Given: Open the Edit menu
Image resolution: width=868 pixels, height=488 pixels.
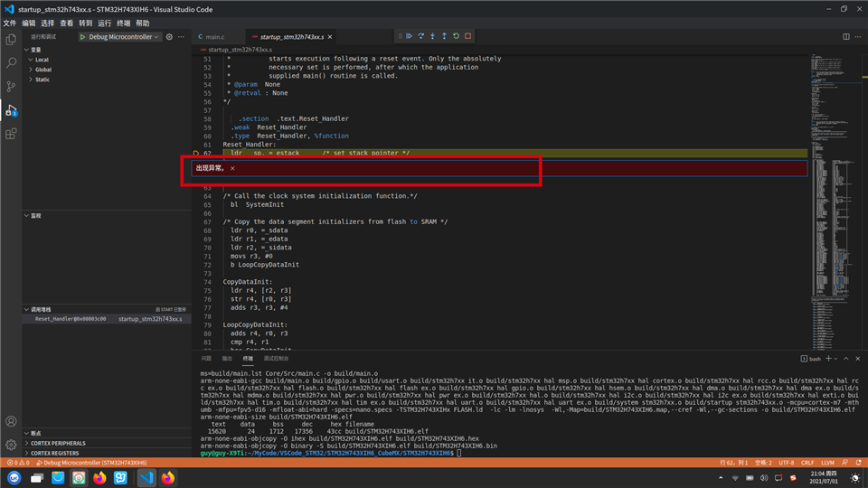Looking at the screenshot, I should (x=29, y=23).
